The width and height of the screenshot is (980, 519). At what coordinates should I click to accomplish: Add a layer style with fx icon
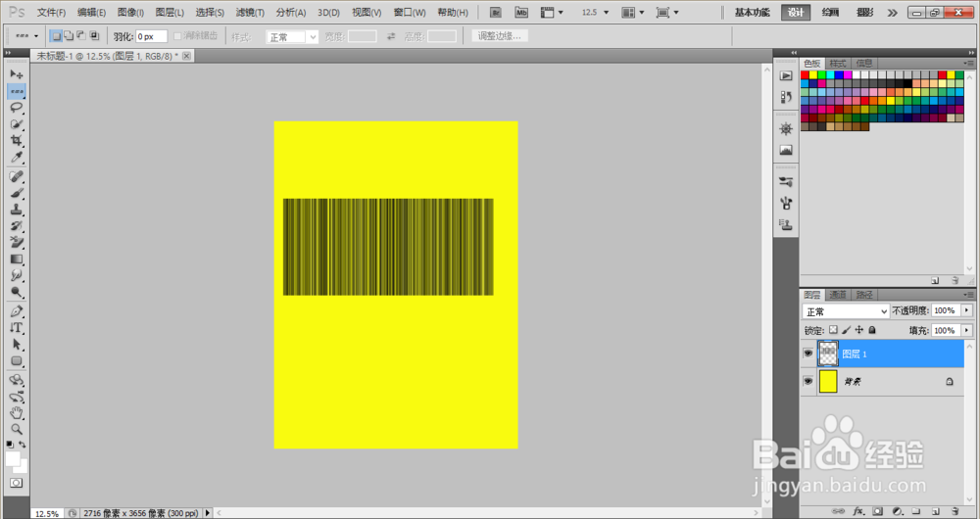[x=858, y=511]
